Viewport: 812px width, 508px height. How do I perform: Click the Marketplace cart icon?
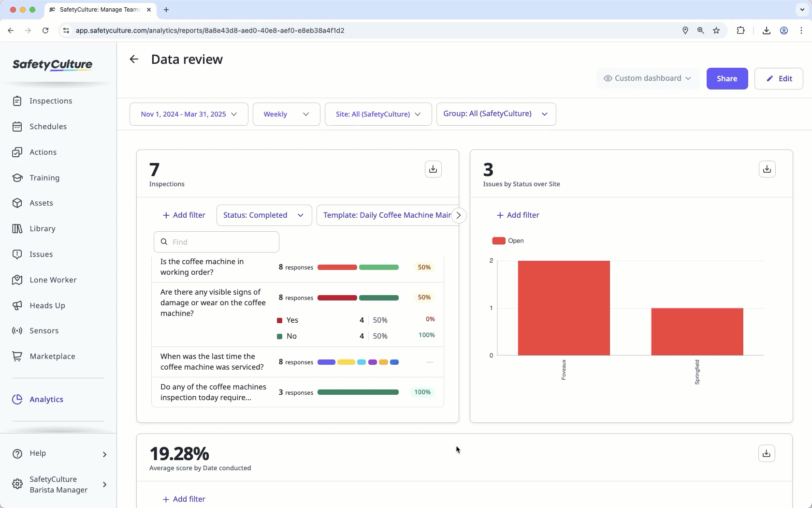pos(17,356)
